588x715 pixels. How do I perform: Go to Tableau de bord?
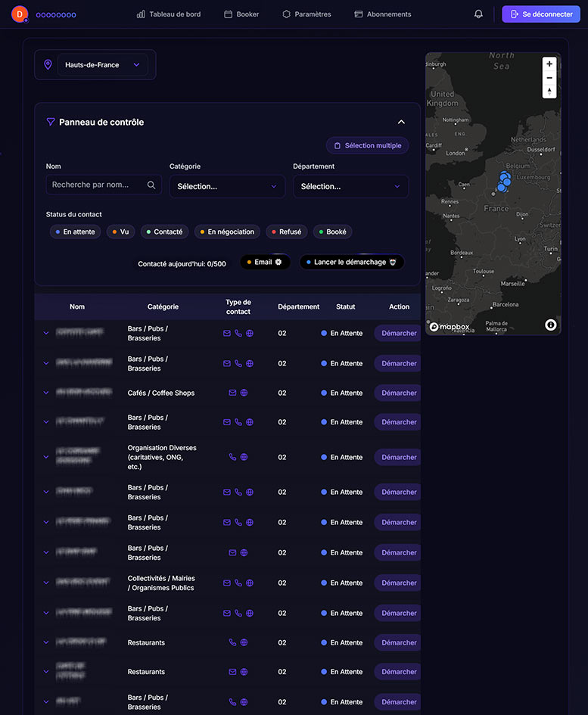(169, 14)
